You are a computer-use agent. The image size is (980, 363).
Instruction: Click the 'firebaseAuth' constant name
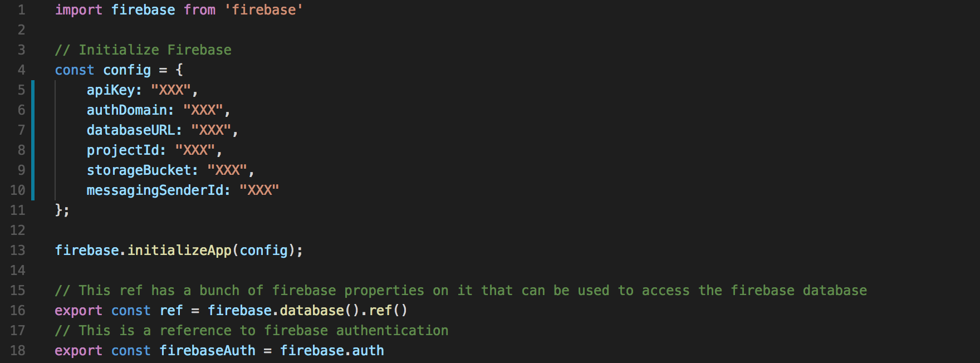[x=207, y=351]
